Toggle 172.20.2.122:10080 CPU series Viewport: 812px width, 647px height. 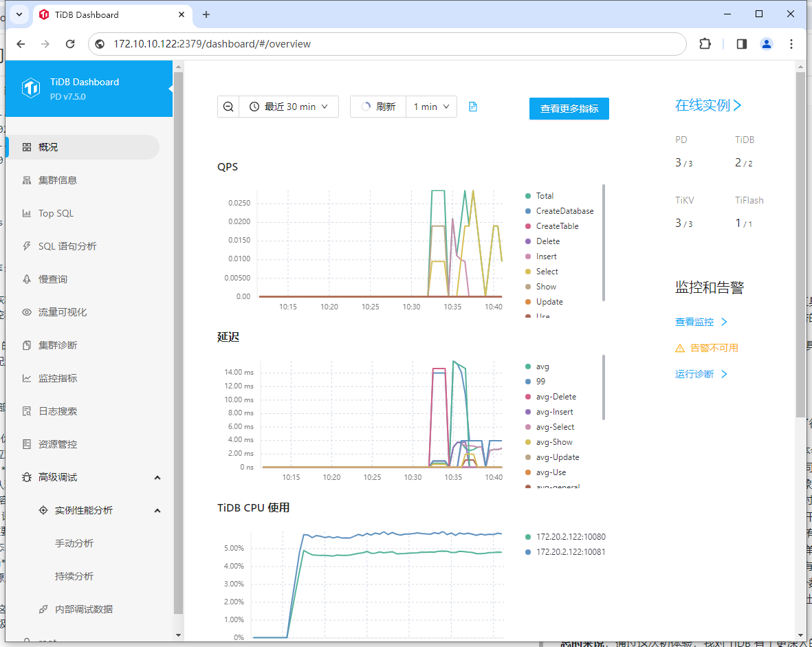click(565, 537)
